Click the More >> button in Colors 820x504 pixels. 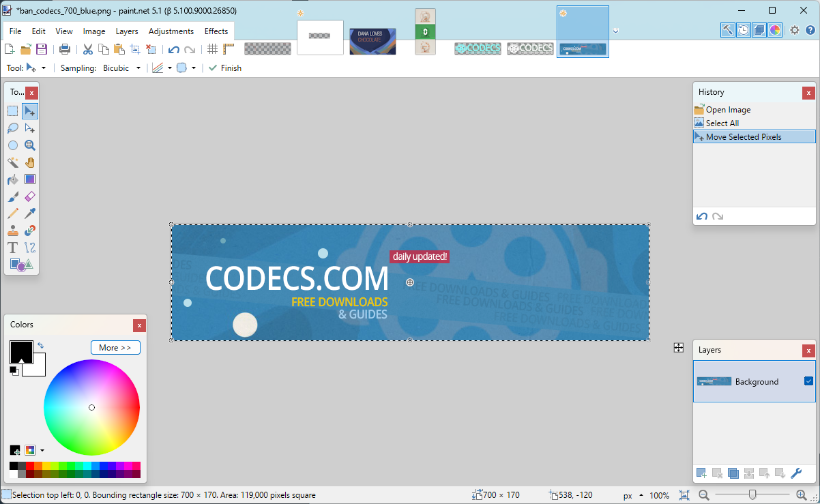(x=115, y=348)
